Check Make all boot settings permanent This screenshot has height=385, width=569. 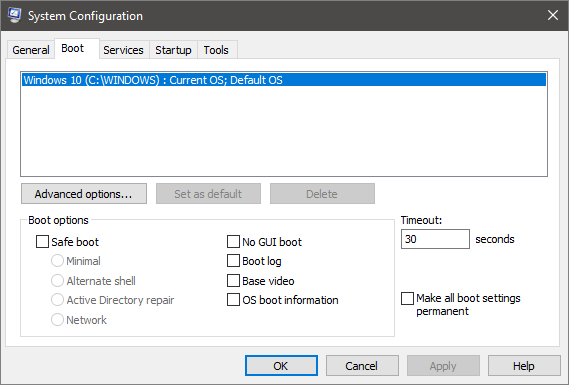pos(407,299)
